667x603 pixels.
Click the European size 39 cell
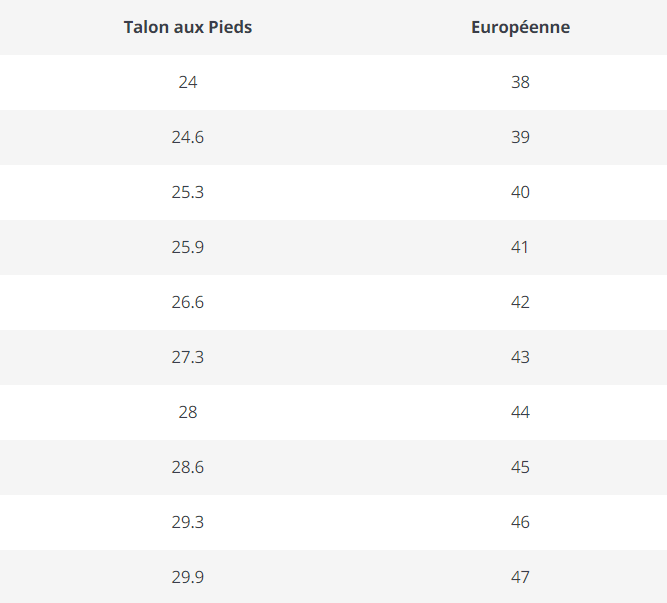520,137
